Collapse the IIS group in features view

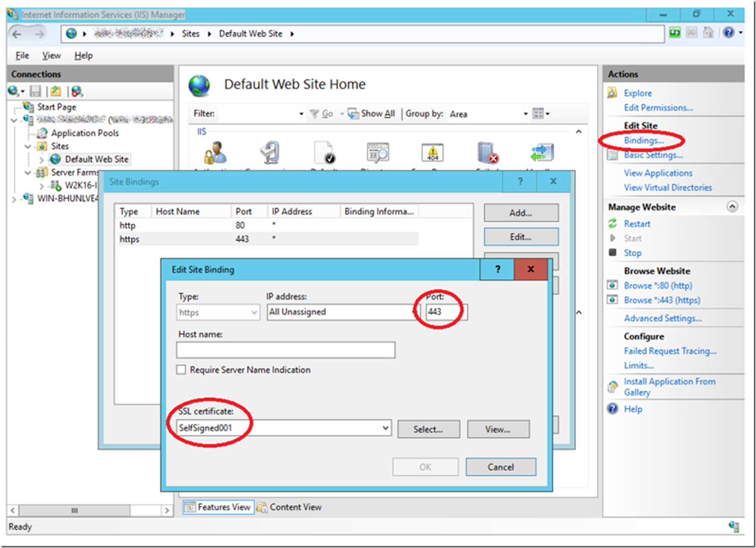pos(579,132)
